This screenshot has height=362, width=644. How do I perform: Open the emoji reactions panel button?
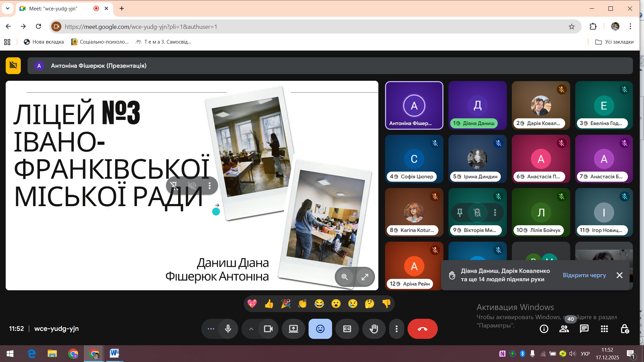(320, 329)
